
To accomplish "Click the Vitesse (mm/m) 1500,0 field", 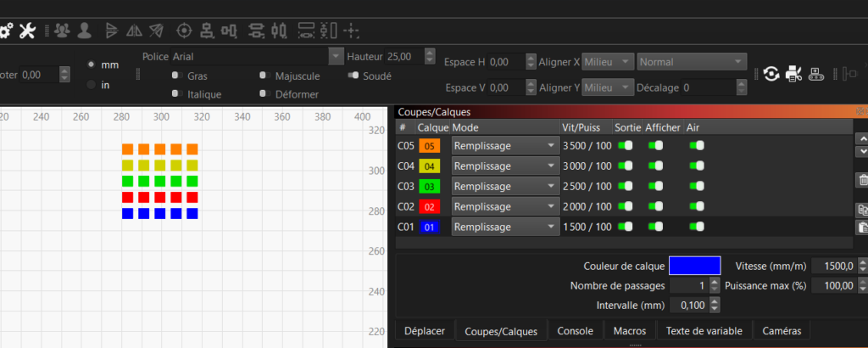I will pos(833,266).
